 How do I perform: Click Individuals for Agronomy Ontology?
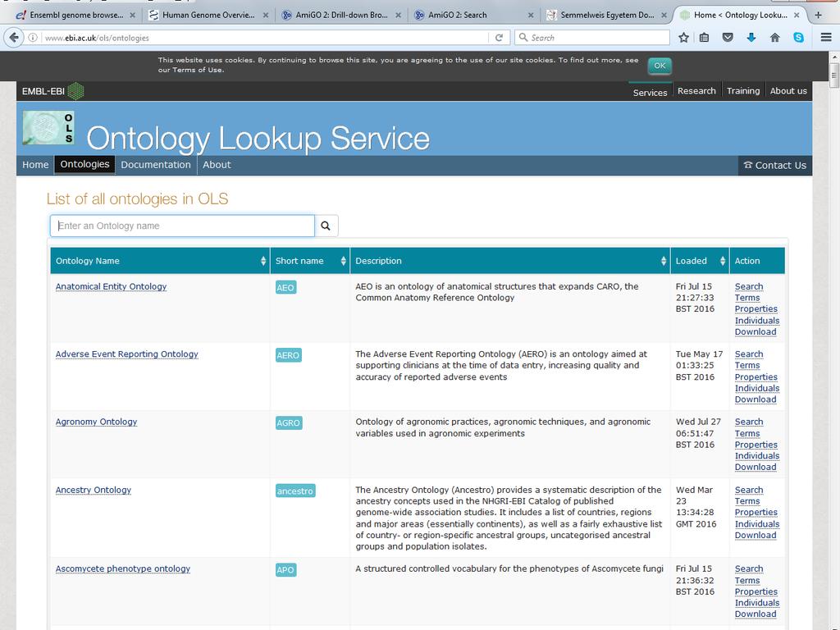[x=757, y=456]
